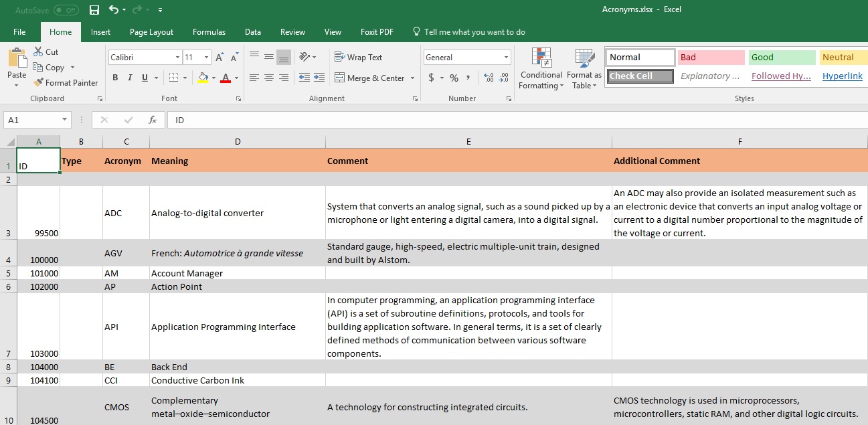This screenshot has width=868, height=425.
Task: Switch to the Data tab
Action: [253, 32]
